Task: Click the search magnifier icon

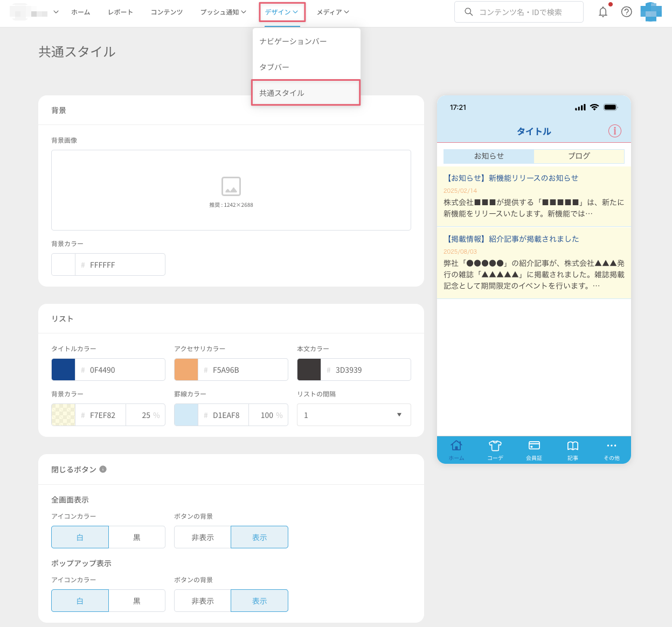Action: point(469,12)
